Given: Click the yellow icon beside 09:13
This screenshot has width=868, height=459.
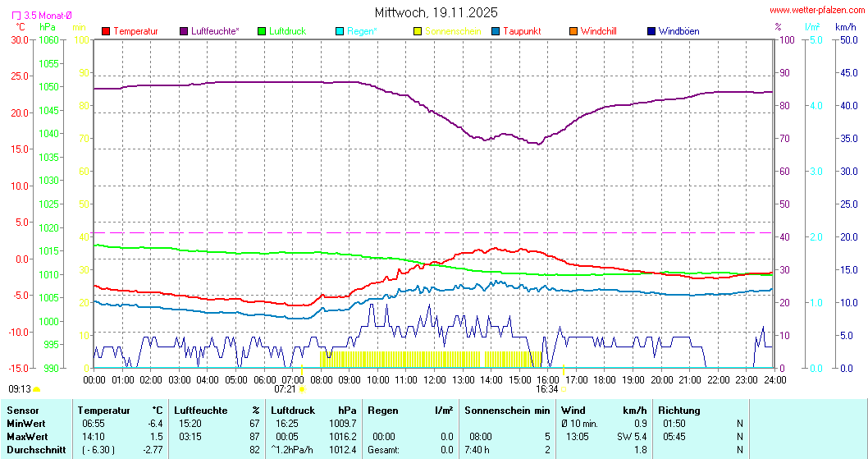Looking at the screenshot, I should 37,389.
